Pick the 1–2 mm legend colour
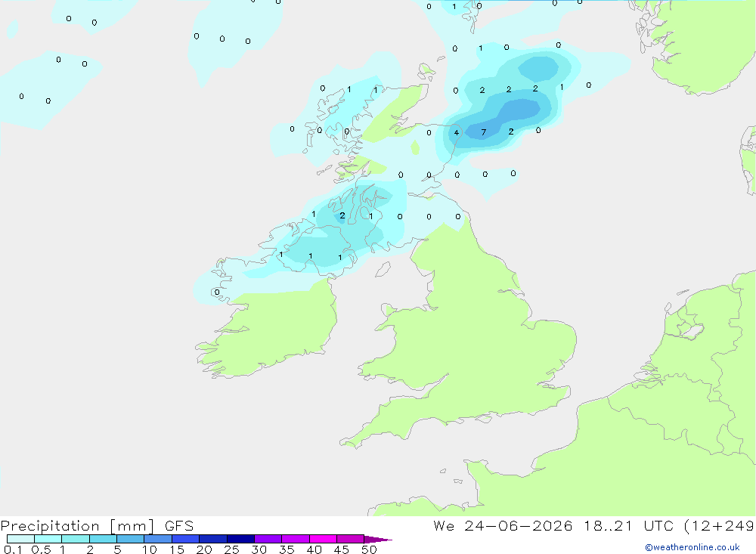756x554 pixels. [76, 539]
